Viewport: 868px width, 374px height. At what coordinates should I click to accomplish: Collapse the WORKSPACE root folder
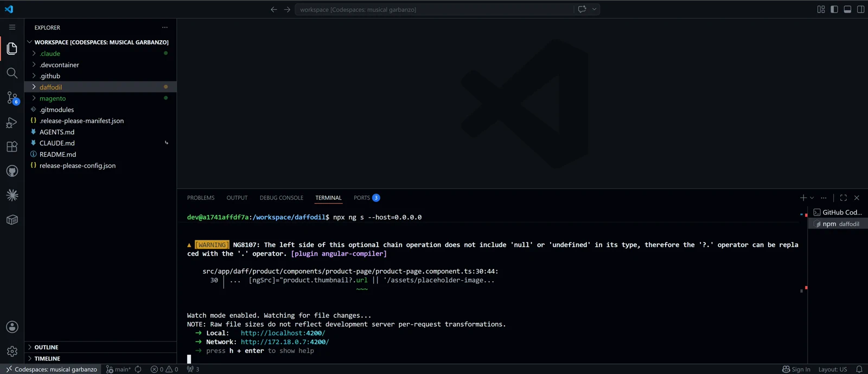(x=100, y=42)
